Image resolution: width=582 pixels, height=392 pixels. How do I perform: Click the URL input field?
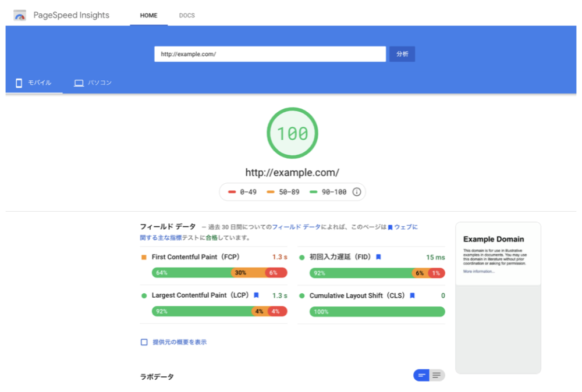point(270,54)
